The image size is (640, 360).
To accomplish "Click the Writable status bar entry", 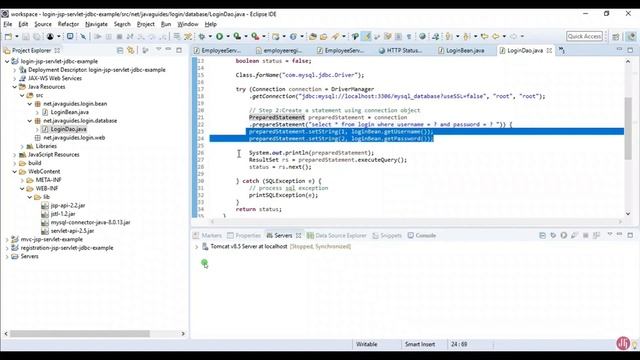I will (x=367, y=344).
